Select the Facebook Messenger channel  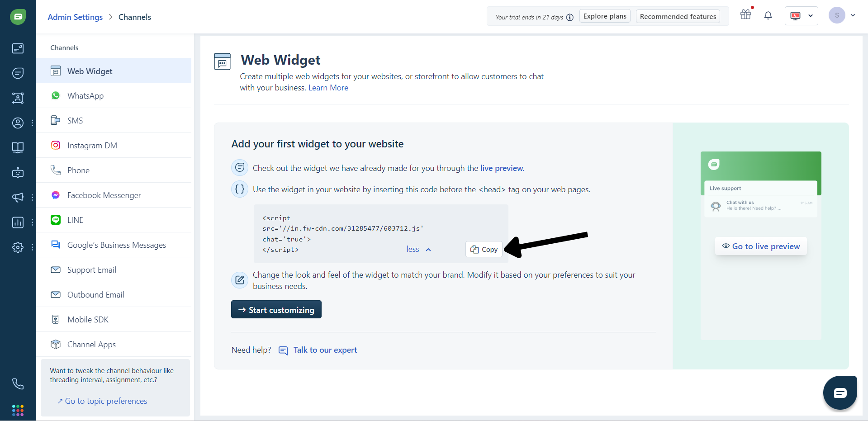pyautogui.click(x=114, y=195)
